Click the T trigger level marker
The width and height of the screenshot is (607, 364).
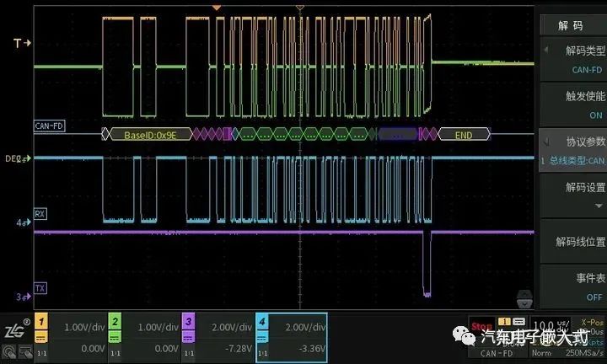tap(22, 43)
